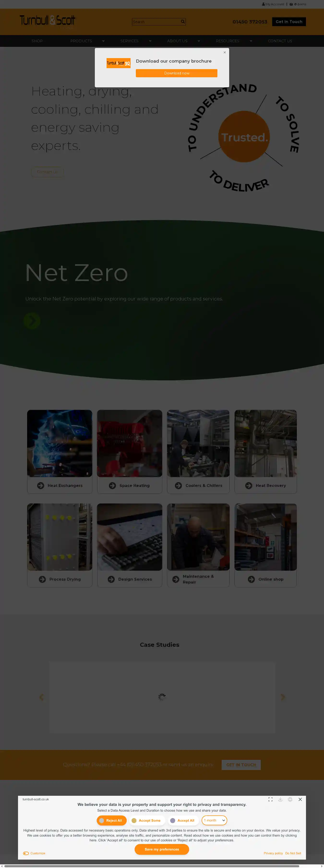Open the Contact Us menu item
The image size is (324, 868).
[280, 41]
